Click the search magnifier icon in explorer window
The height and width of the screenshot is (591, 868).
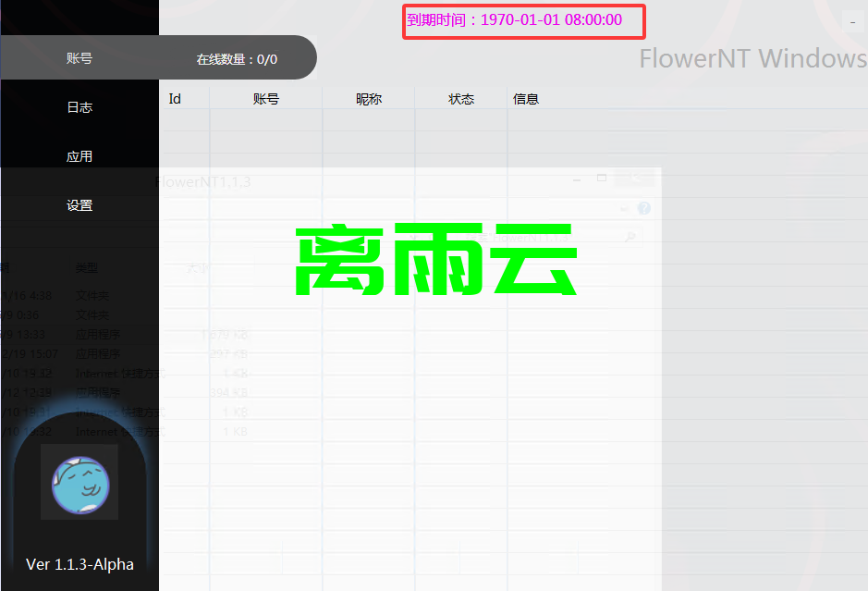point(630,236)
